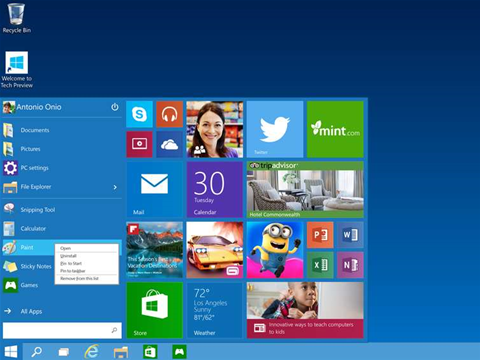
Task: Open the Calendar tile showing 30
Action: [x=215, y=189]
